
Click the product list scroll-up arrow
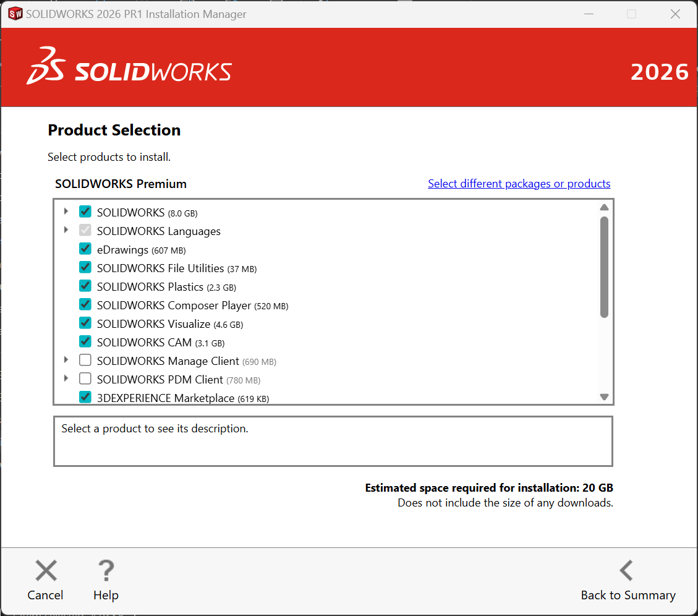tap(604, 207)
